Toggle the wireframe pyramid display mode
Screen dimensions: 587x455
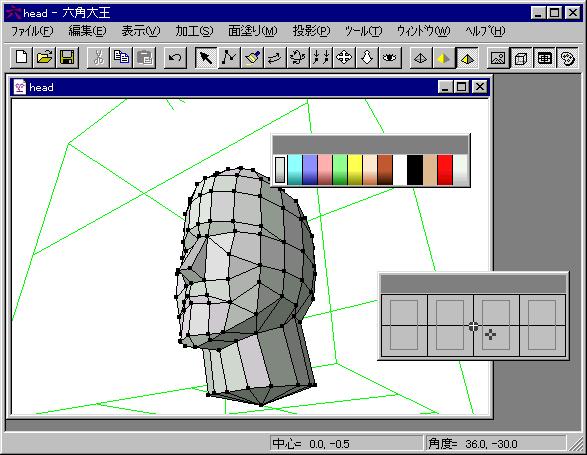click(x=421, y=58)
